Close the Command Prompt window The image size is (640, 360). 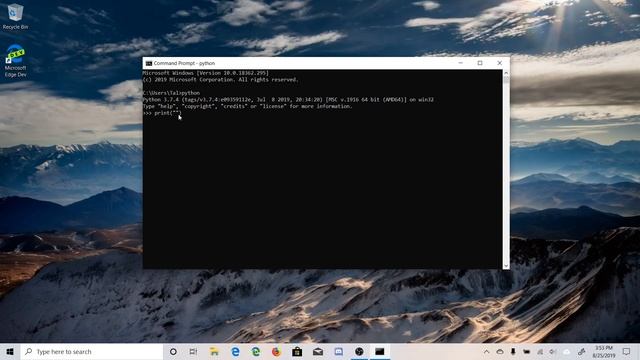tap(500, 63)
